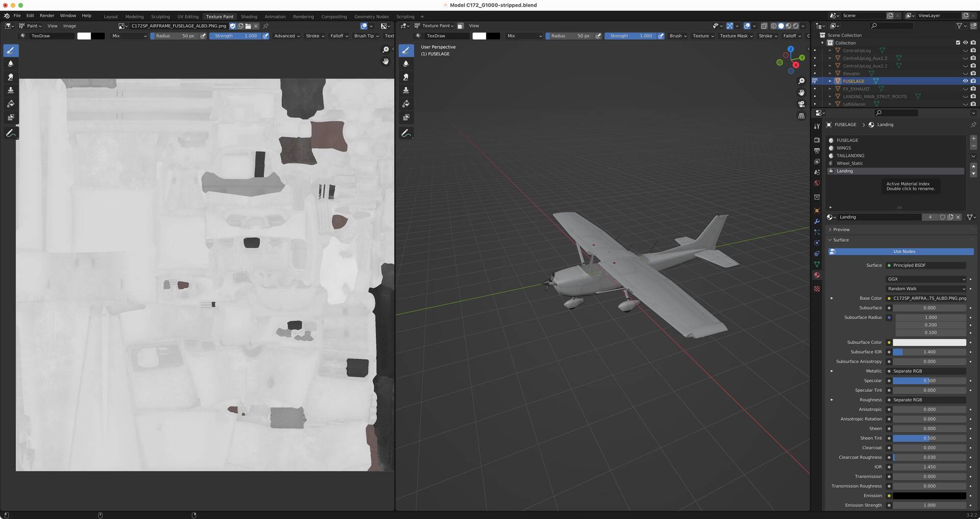Screen dimensions: 980x519
Task: Open the Texture properties checker tab
Action: click(817, 289)
